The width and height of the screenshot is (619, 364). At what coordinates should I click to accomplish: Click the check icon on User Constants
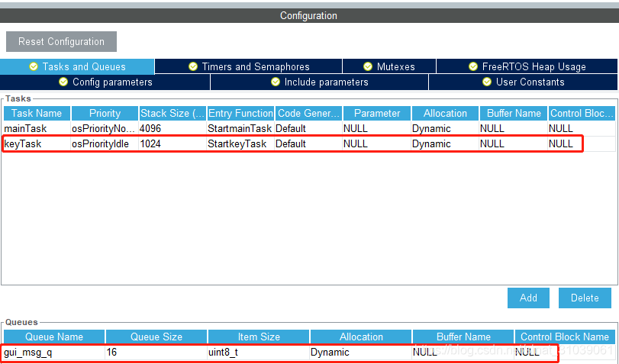tap(487, 82)
